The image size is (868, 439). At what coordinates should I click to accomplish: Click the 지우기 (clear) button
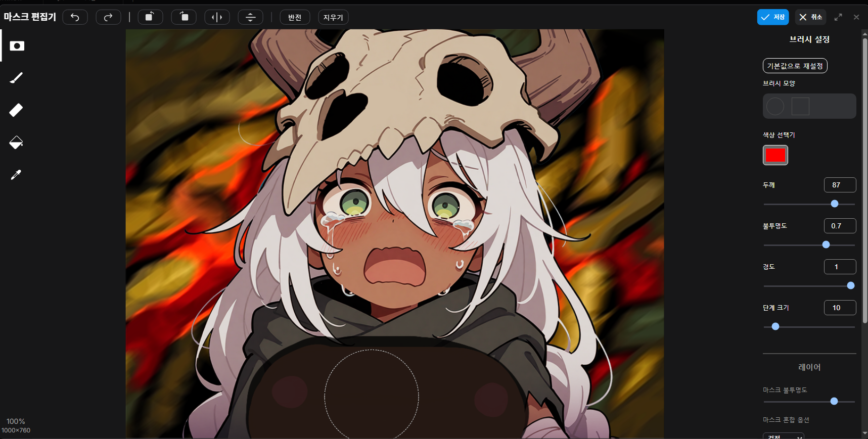click(x=333, y=17)
